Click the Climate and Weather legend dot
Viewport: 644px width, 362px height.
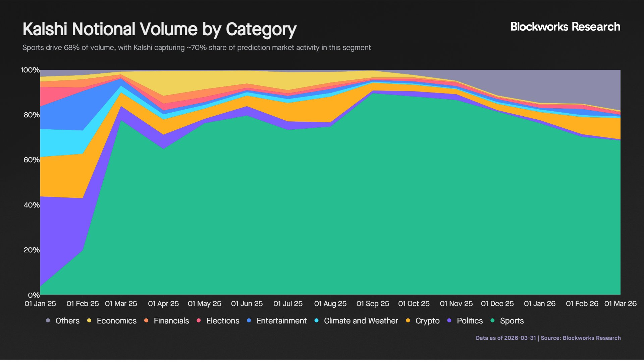316,321
